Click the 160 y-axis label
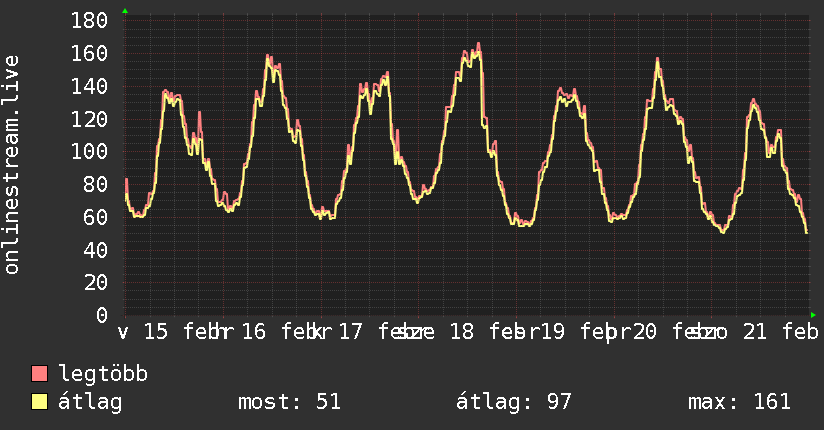The image size is (824, 430). [x=89, y=54]
